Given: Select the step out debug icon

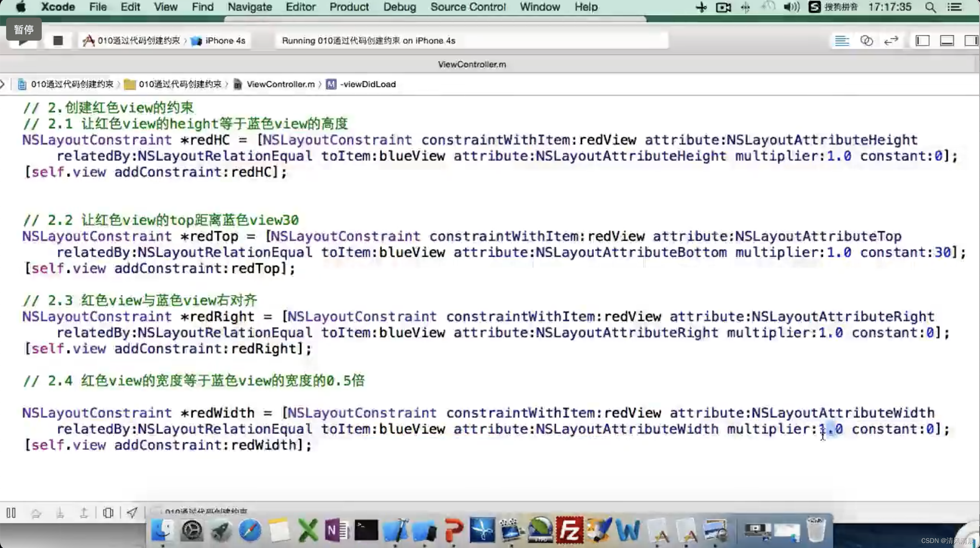Looking at the screenshot, I should (84, 513).
